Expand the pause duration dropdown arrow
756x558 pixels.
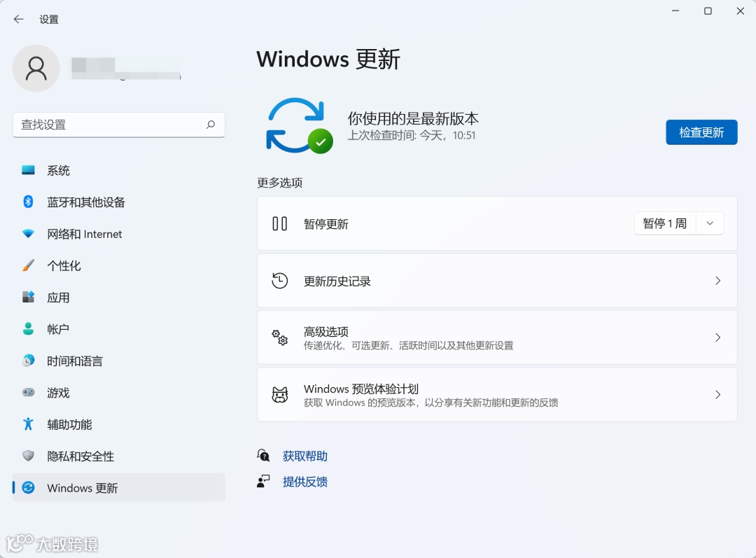[710, 223]
